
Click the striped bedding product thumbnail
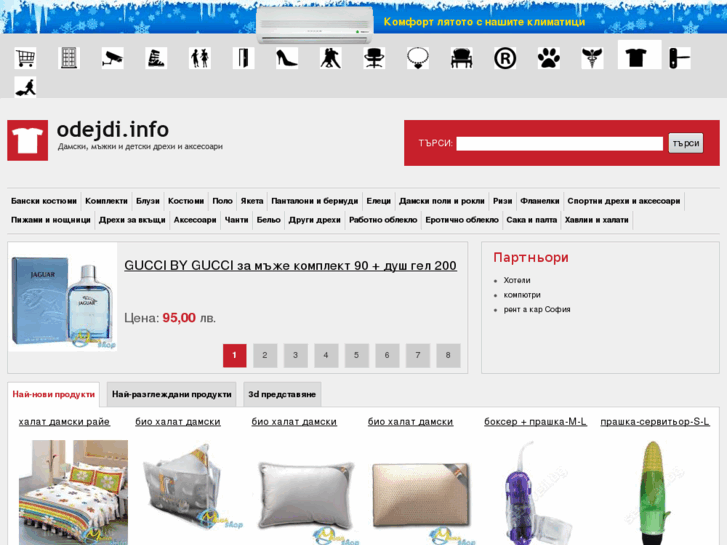[x=73, y=493]
